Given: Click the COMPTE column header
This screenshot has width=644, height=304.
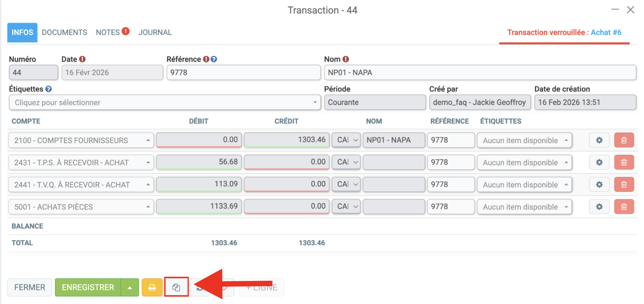Looking at the screenshot, I should [x=26, y=121].
